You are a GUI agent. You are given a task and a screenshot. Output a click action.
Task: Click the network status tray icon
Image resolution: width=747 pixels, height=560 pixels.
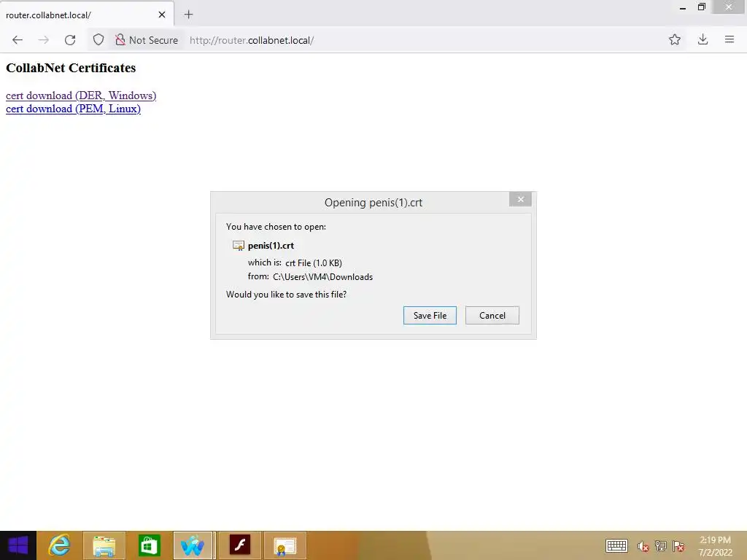point(661,546)
